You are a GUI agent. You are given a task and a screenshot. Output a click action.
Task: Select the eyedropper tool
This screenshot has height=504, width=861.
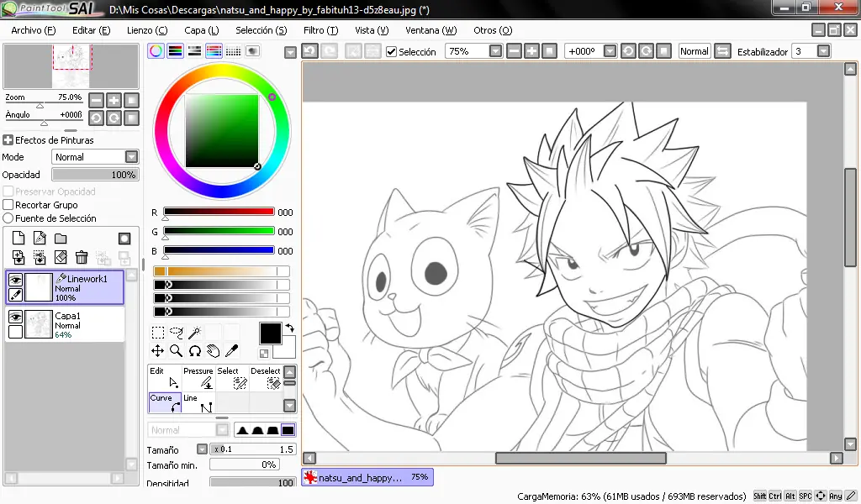232,351
